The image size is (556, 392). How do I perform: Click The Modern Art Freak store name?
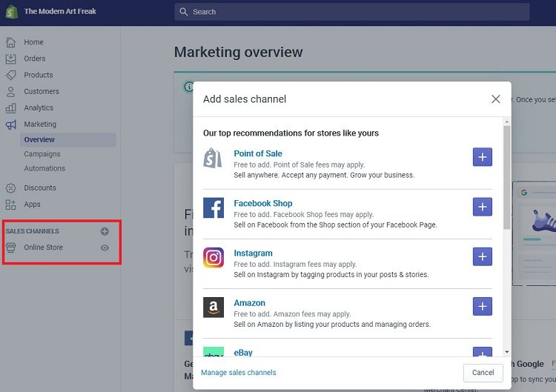[x=60, y=11]
